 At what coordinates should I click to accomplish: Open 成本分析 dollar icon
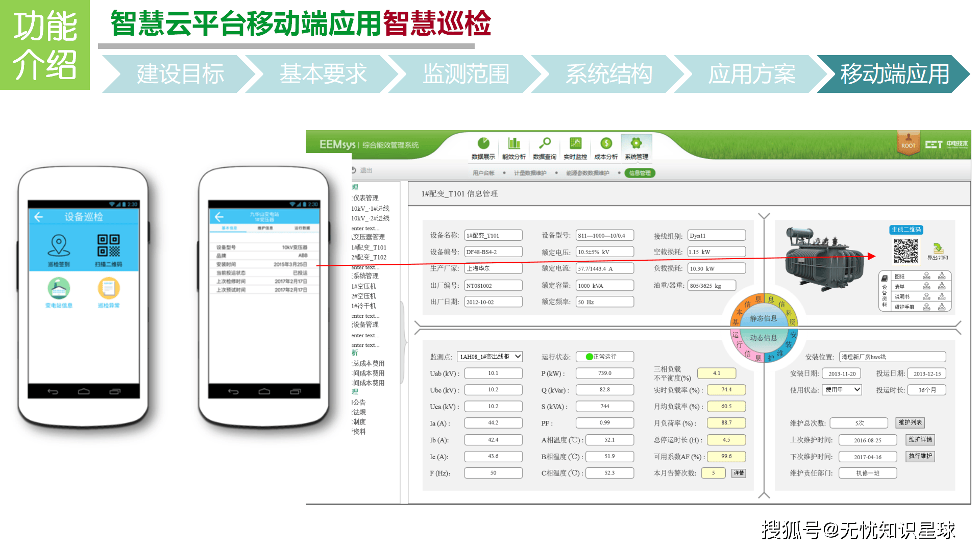(606, 144)
